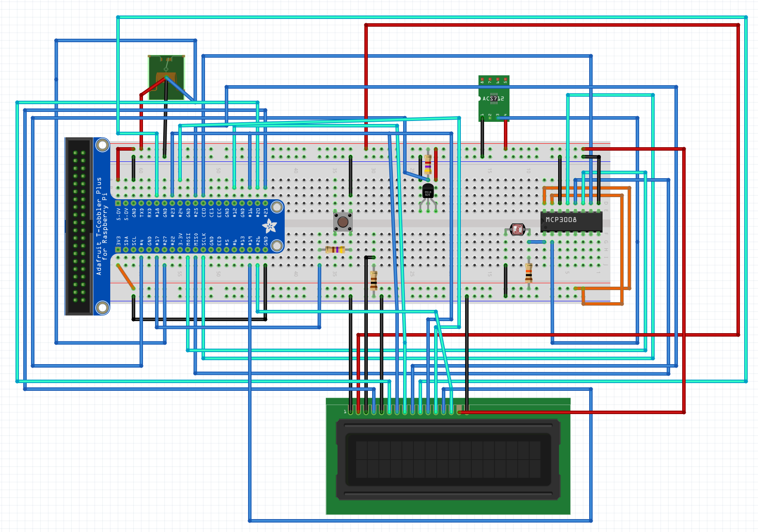
Task: Click the #26 pin label
Action: (x=258, y=241)
